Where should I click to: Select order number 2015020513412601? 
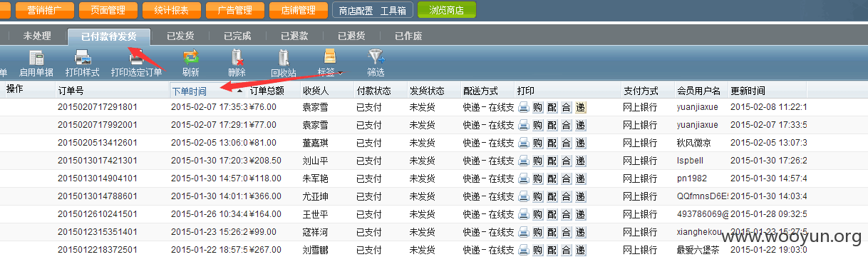[98, 143]
